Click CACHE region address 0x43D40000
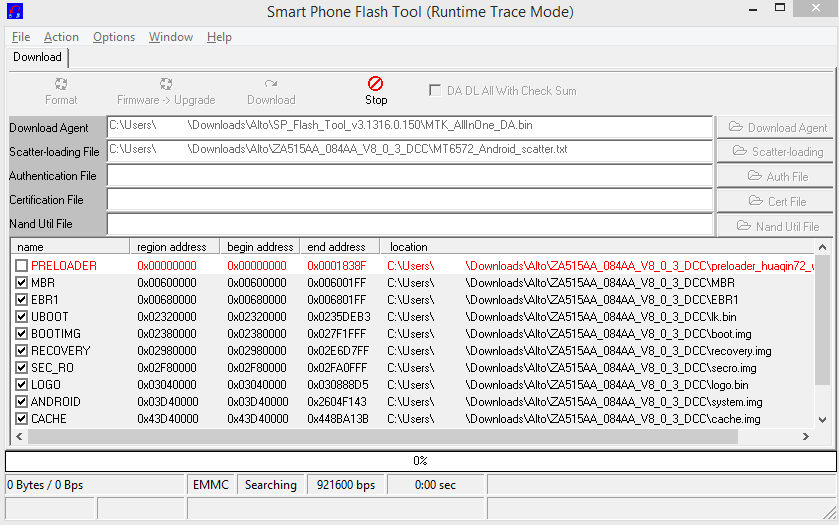Viewport: 839px width, 525px height. (x=168, y=419)
